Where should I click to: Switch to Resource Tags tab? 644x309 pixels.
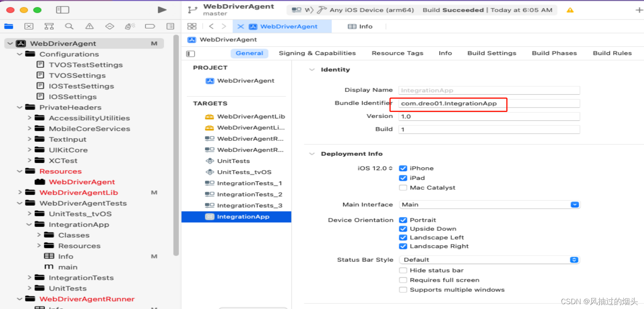point(397,53)
